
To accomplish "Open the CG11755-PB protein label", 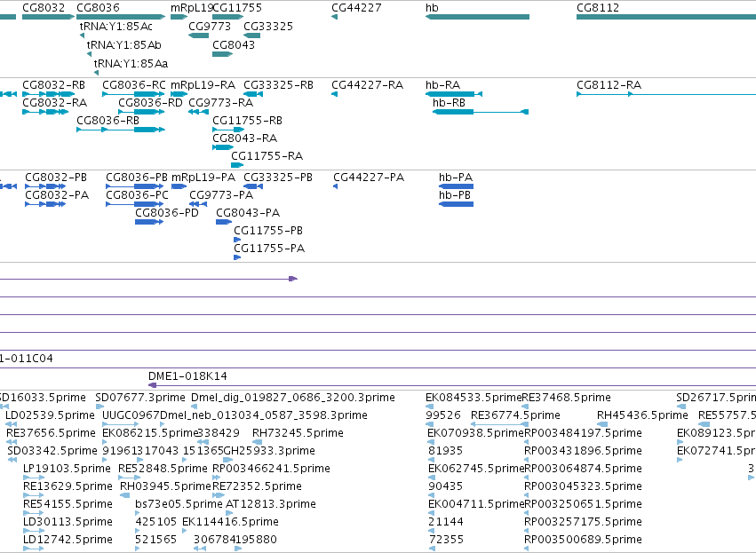I will click(x=268, y=231).
